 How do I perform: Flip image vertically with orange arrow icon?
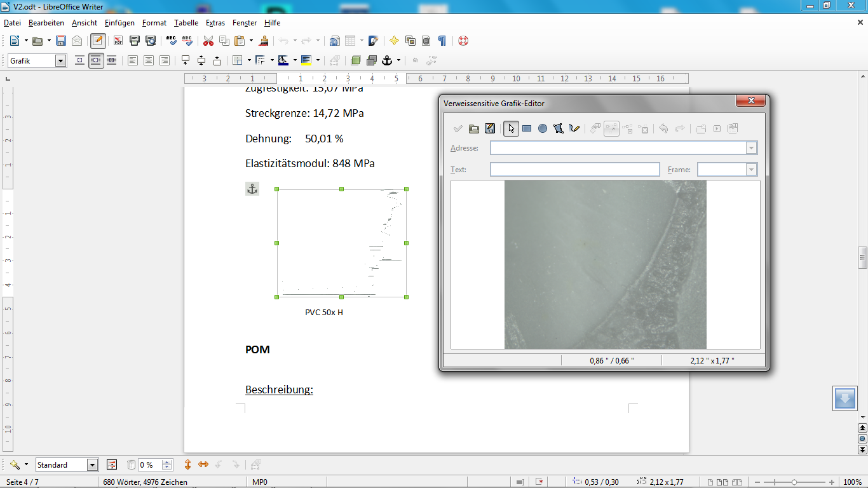coord(188,464)
